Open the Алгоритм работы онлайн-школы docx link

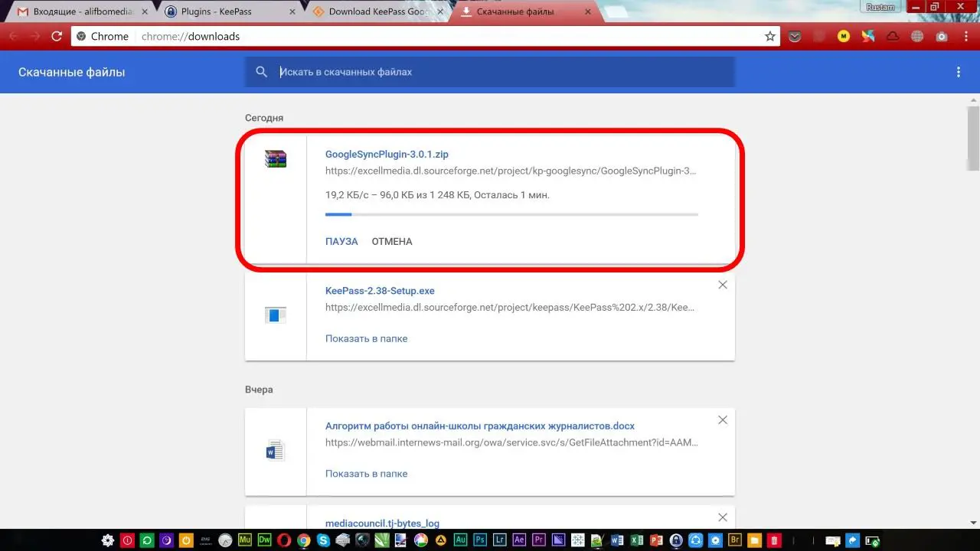pos(480,426)
